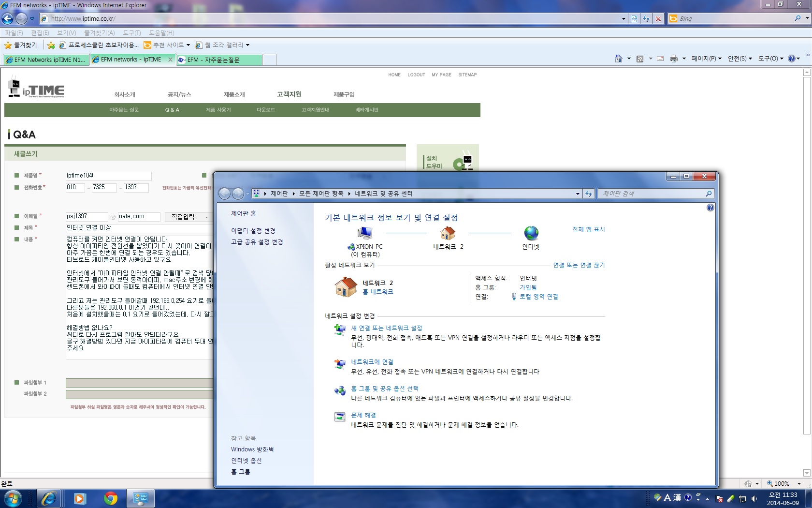This screenshot has height=508, width=812.
Task: Switch to EFM - 자주묻는질문 tab
Action: [219, 60]
